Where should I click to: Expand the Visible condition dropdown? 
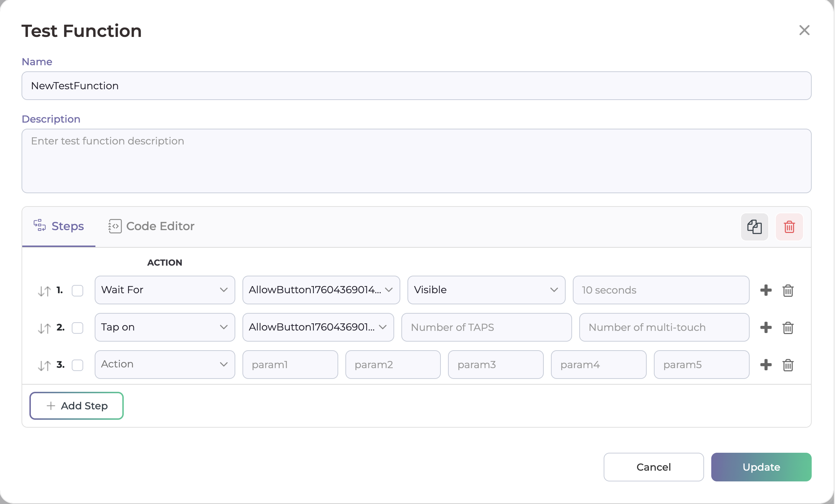point(486,290)
